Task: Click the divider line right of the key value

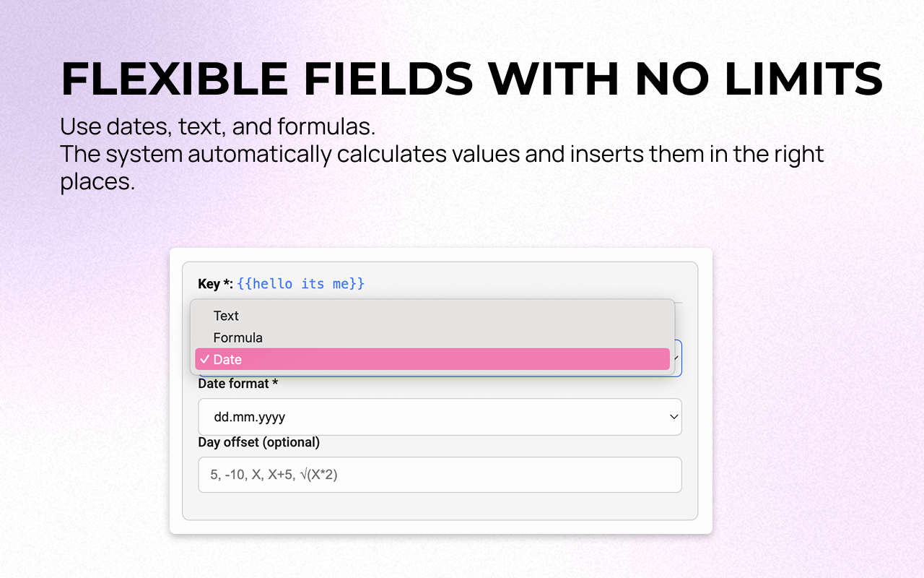Action: pyautogui.click(x=679, y=302)
